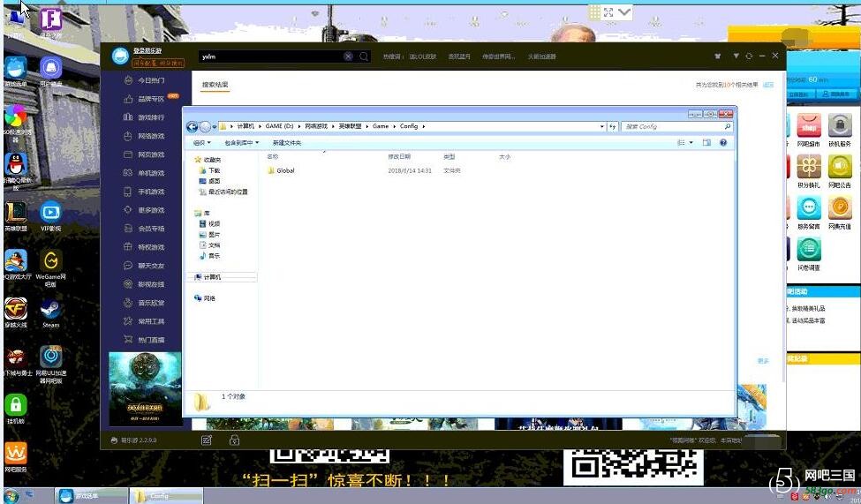
Task: Switch to the 搜索结果 tab
Action: 215,85
